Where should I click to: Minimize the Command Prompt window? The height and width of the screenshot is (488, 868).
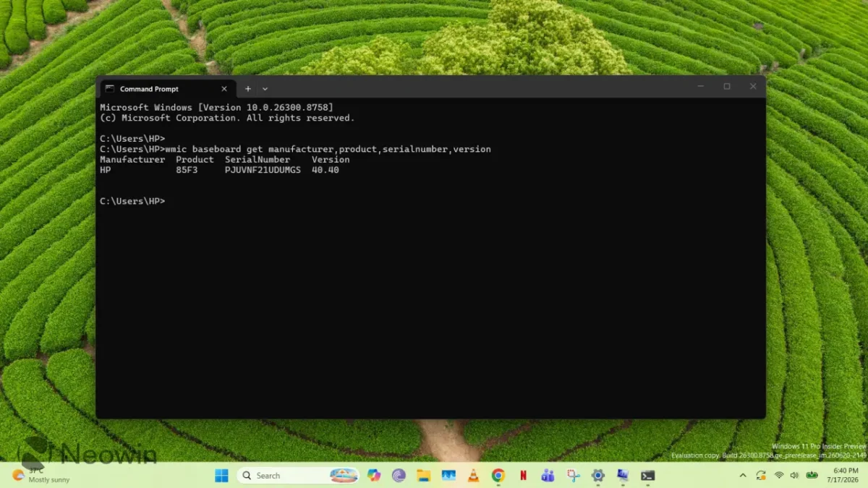click(700, 86)
